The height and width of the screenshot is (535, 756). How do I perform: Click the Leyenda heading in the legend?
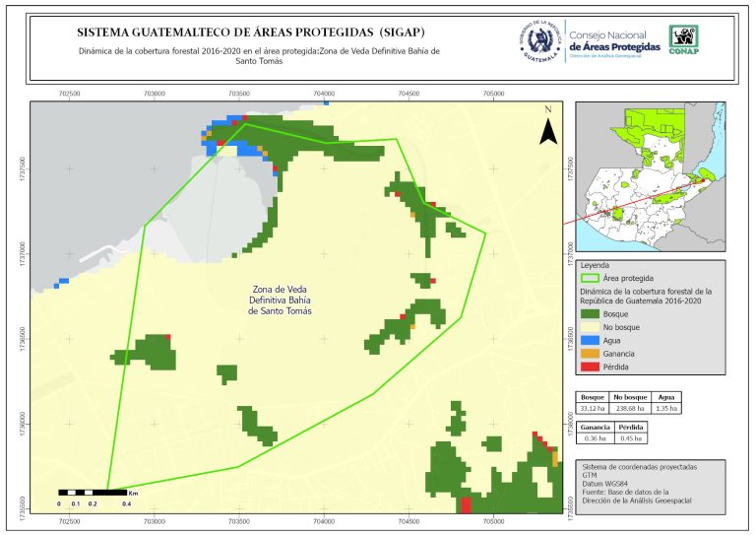point(595,265)
